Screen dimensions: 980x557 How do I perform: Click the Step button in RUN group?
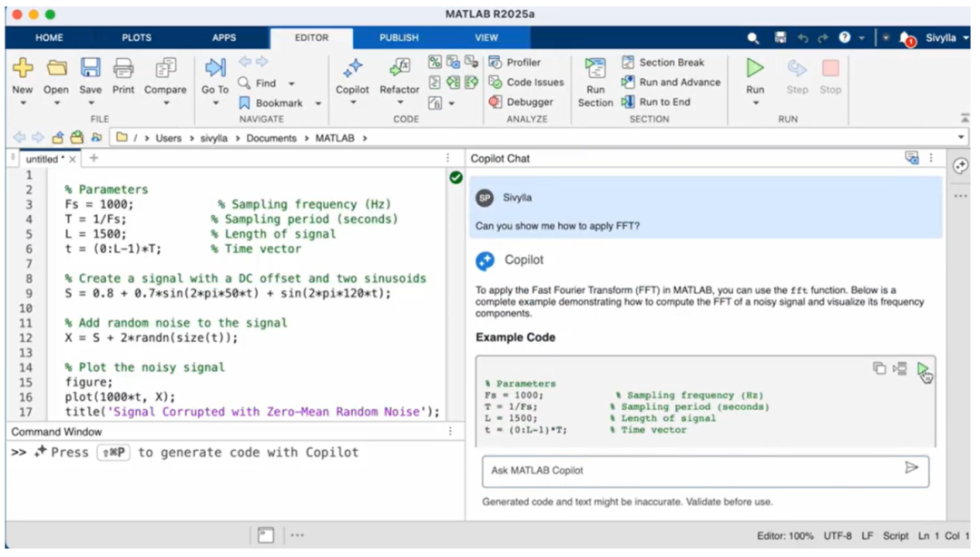(797, 75)
